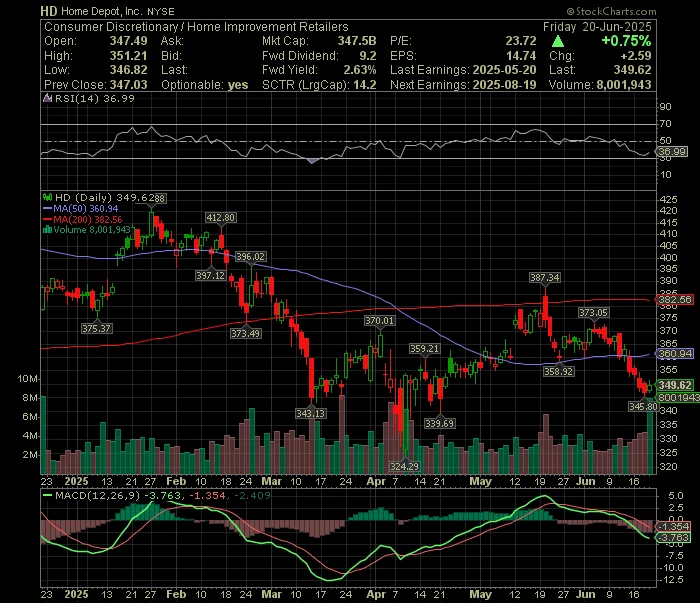Click the Mkt Cap value 347.5B
The width and height of the screenshot is (700, 603).
point(357,41)
